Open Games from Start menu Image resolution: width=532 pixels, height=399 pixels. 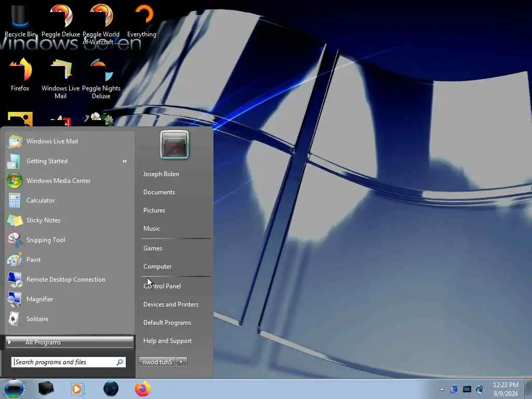click(x=153, y=248)
